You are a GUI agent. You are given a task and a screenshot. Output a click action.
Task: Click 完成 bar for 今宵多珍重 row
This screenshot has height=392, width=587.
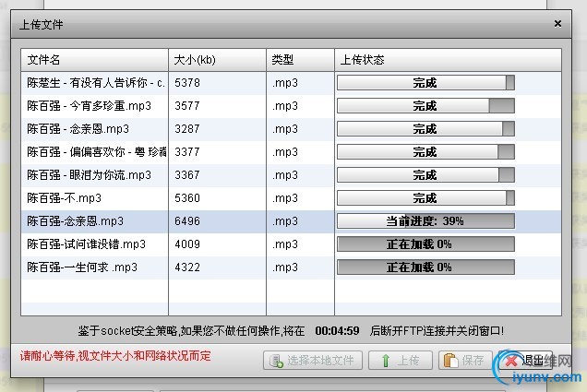[x=425, y=106]
